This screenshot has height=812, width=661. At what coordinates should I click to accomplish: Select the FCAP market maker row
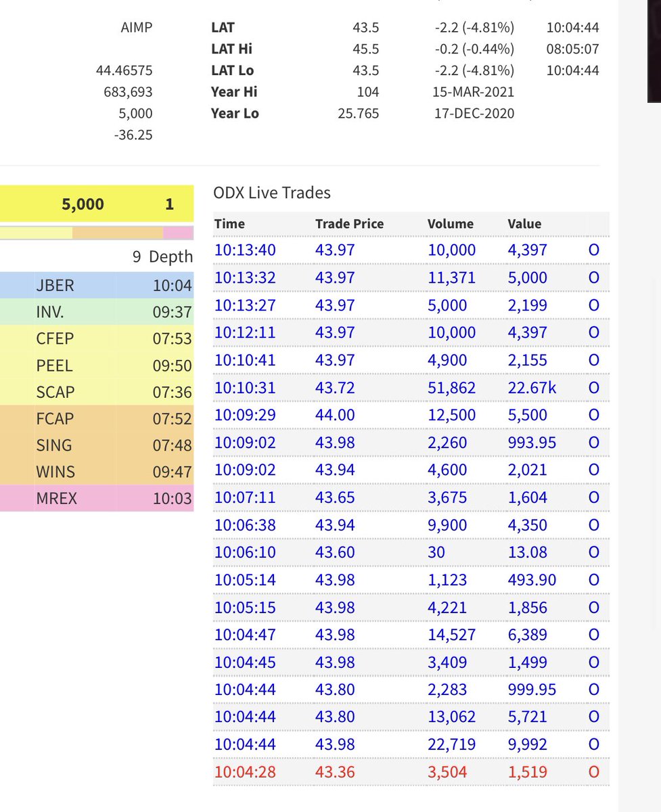pos(97,419)
